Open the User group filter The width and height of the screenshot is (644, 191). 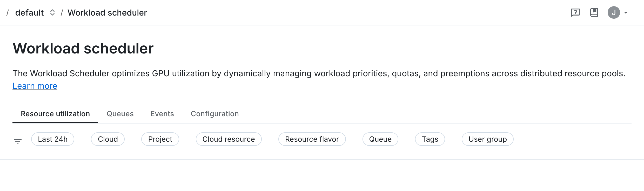(488, 139)
